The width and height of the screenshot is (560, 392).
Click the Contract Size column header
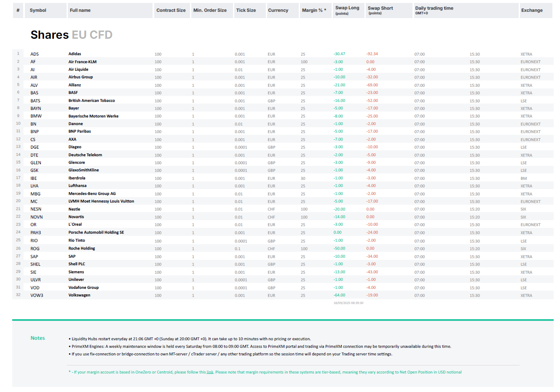[172, 11]
